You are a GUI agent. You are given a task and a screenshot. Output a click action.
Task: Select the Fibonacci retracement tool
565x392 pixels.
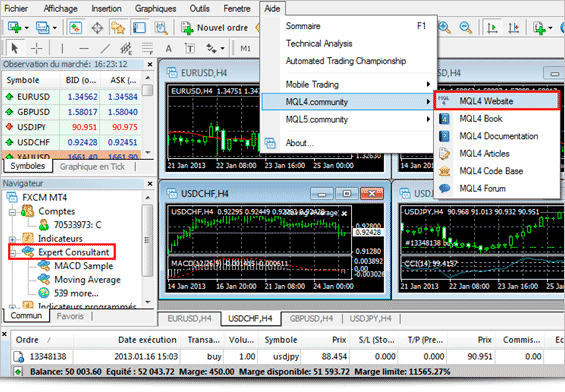coord(147,48)
